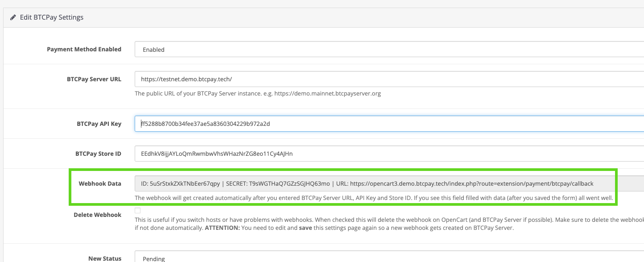This screenshot has width=644, height=262.
Task: Click the BTCPay Server URL label
Action: [x=94, y=79]
